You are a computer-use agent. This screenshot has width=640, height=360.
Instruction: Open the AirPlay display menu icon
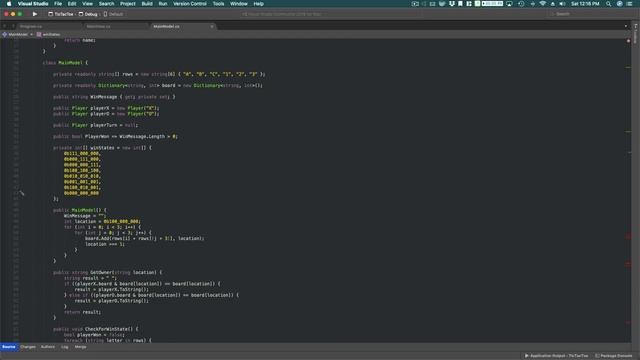509,4
